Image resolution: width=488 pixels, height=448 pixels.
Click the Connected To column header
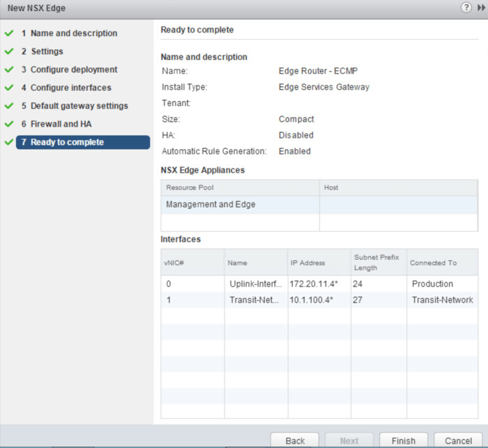pos(442,262)
